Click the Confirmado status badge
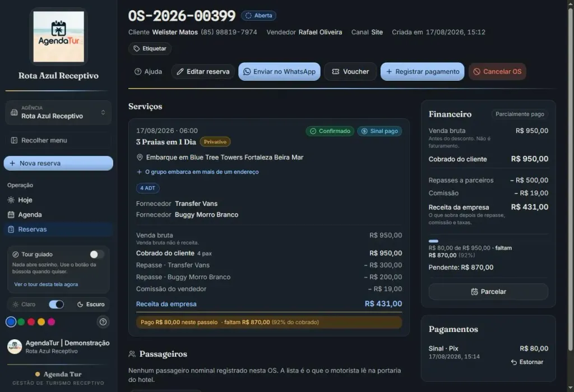Screen dimensions: 574x392 click(330, 131)
